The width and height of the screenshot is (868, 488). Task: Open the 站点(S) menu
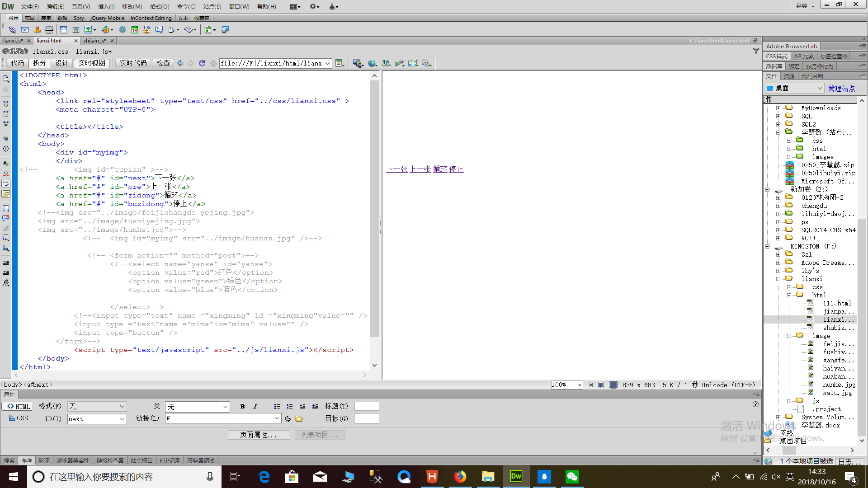(x=212, y=7)
